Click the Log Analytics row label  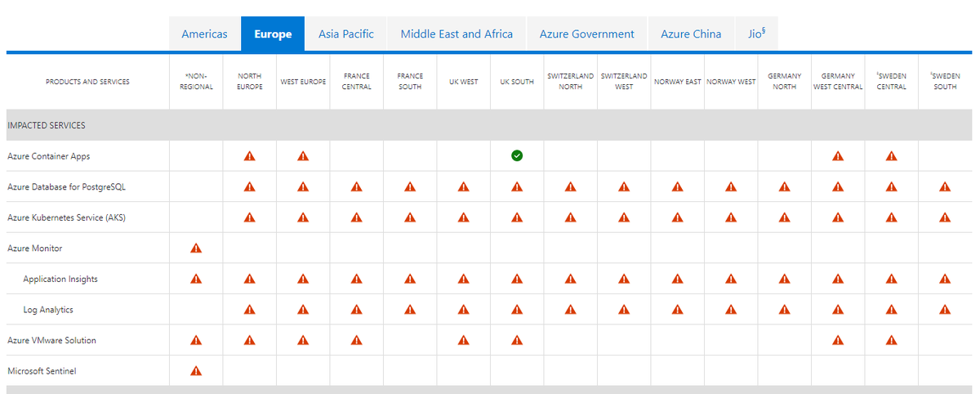tap(48, 310)
